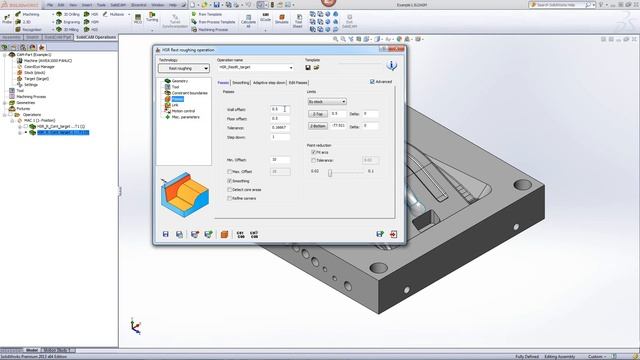Enable the Refine corners checkbox
This screenshot has height=360, width=640.
pos(229,198)
